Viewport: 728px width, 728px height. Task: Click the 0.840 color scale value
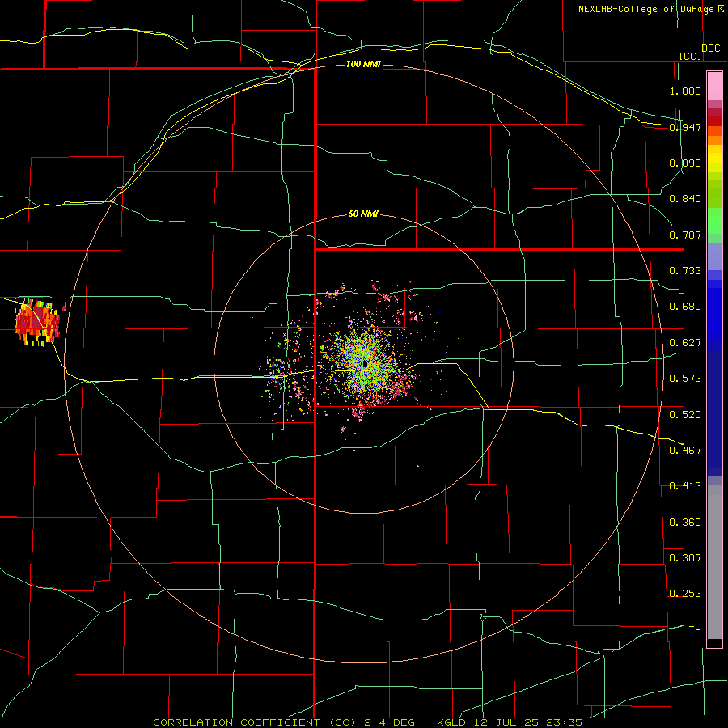tap(685, 199)
